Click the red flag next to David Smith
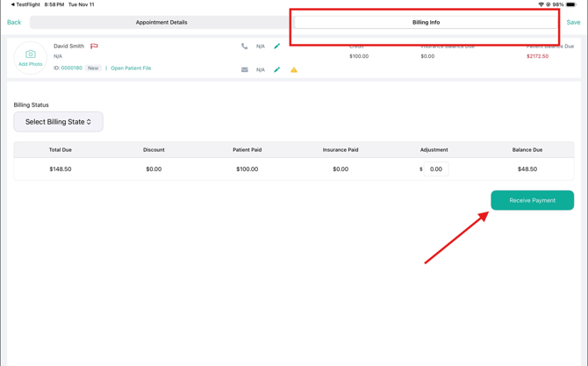 click(x=94, y=47)
